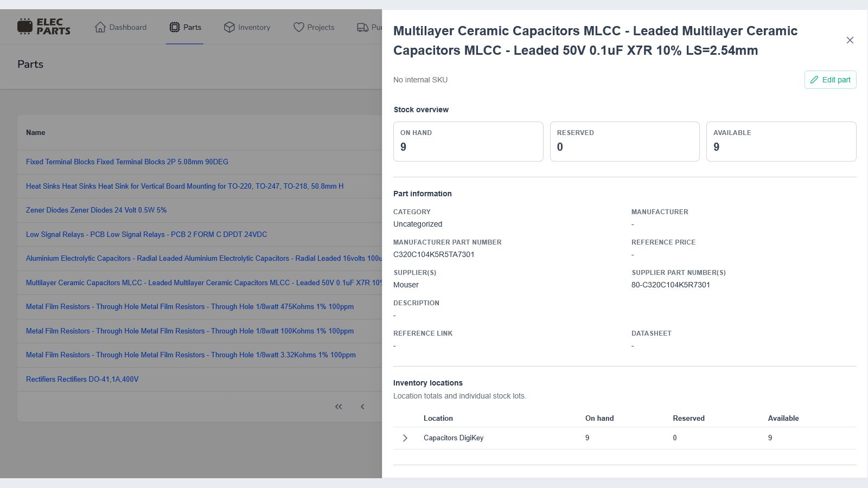Switch to the Dashboard tab

click(x=120, y=27)
